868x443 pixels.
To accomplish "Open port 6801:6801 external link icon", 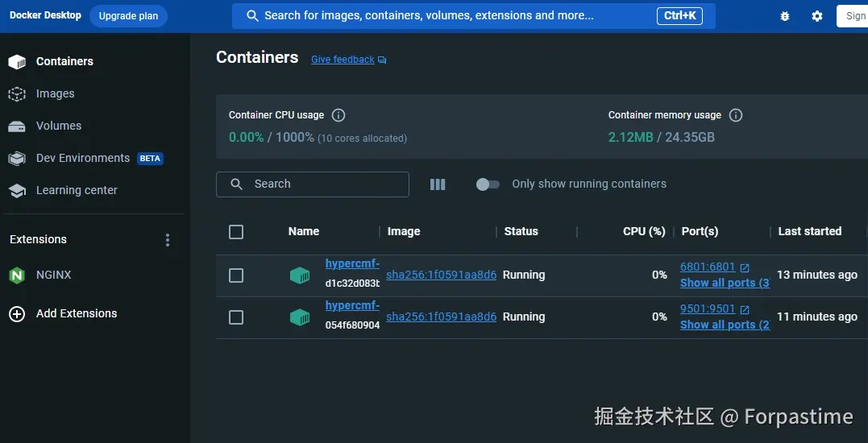I will [745, 267].
